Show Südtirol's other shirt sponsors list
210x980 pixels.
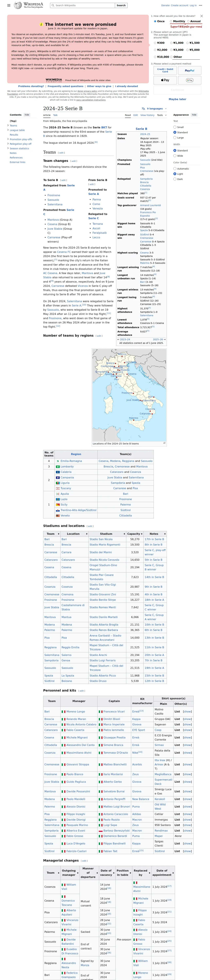click(187, 851)
